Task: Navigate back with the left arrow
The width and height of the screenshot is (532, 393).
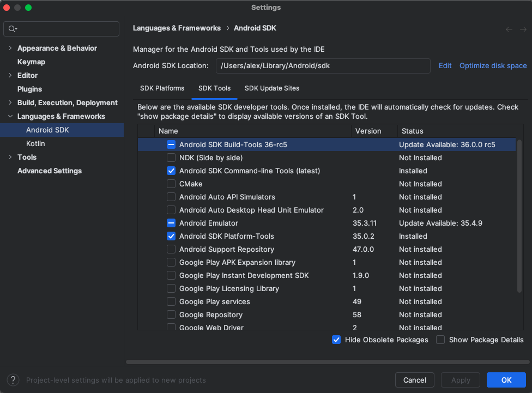Action: pyautogui.click(x=509, y=29)
